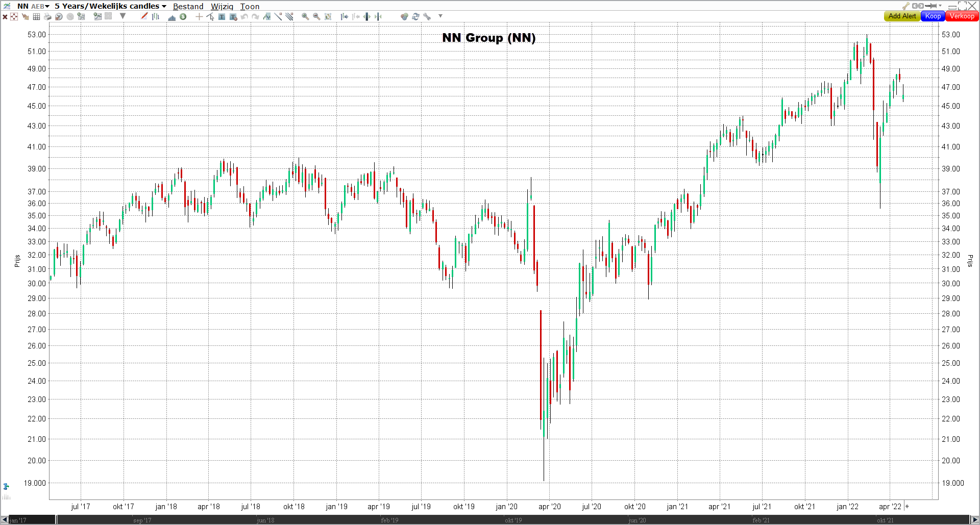980x525 pixels.
Task: Expand the dropdown arrow beside the pin
Action: [x=940, y=6]
